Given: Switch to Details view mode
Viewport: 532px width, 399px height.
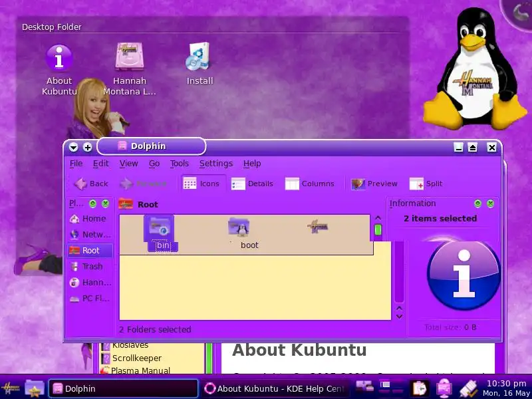Looking at the screenshot, I should click(252, 184).
